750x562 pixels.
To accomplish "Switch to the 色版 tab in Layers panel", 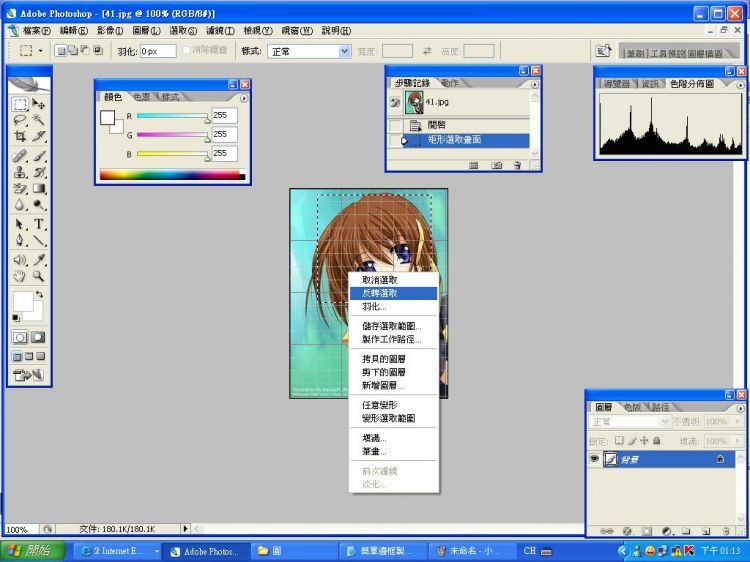I will [632, 408].
